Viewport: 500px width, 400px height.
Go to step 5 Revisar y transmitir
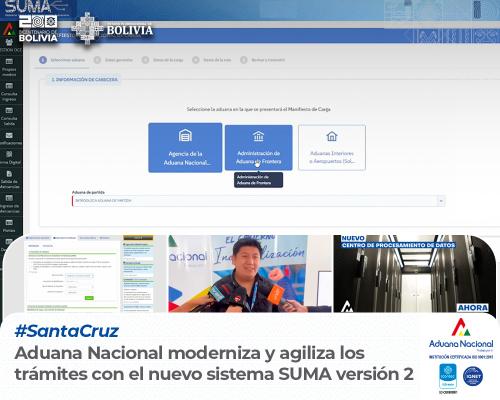[263, 60]
